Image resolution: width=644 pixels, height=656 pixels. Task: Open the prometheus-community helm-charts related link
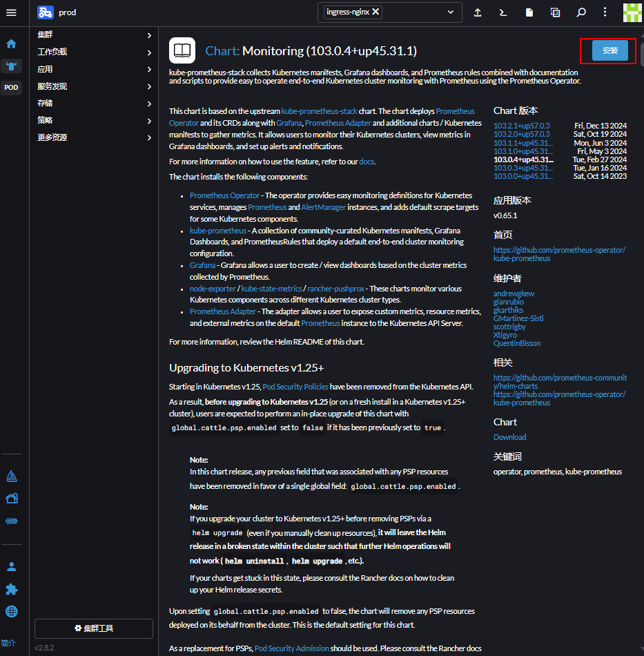(560, 382)
